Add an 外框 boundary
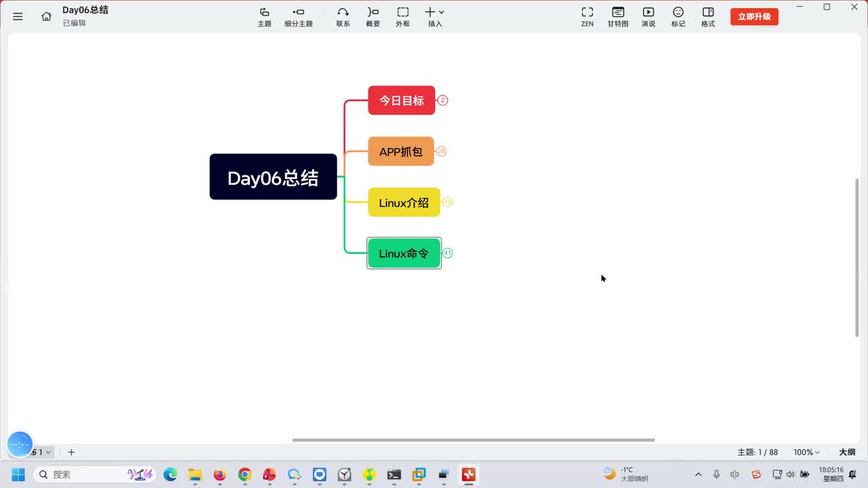The image size is (868, 488). (x=403, y=17)
